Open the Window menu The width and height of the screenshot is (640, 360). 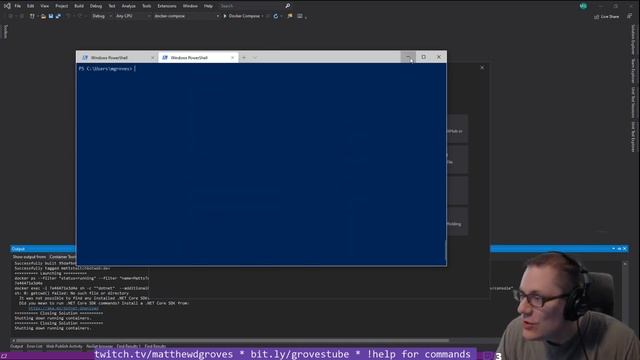pos(190,6)
